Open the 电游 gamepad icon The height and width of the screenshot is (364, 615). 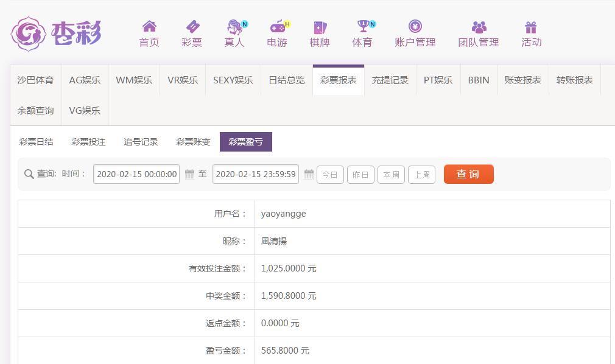[x=277, y=26]
